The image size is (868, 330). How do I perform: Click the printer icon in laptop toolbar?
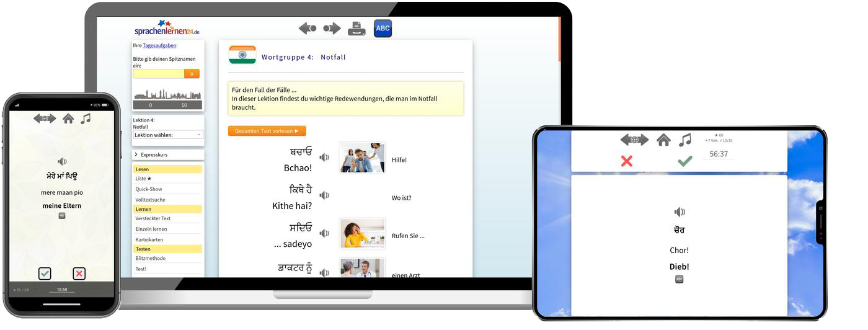point(356,28)
